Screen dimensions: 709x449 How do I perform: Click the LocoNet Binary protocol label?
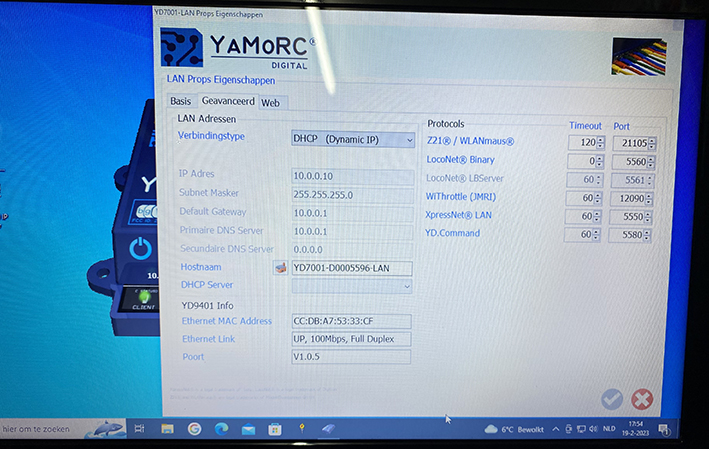(x=460, y=160)
